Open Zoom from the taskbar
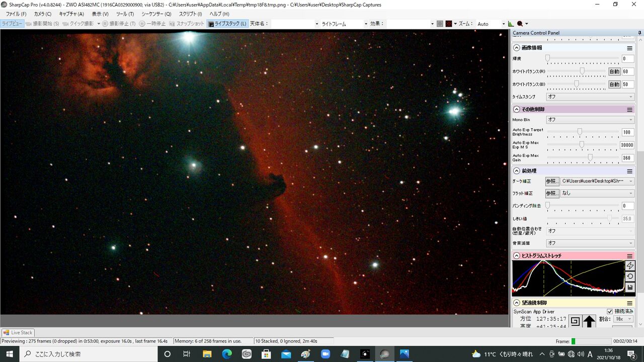 point(325,354)
